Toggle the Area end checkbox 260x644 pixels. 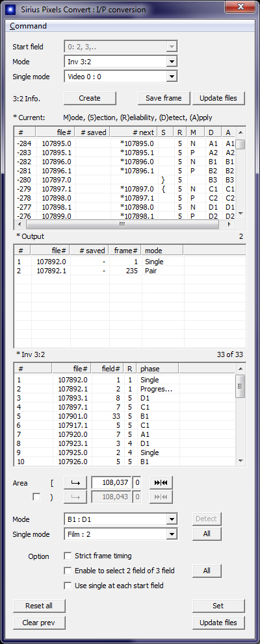36,497
